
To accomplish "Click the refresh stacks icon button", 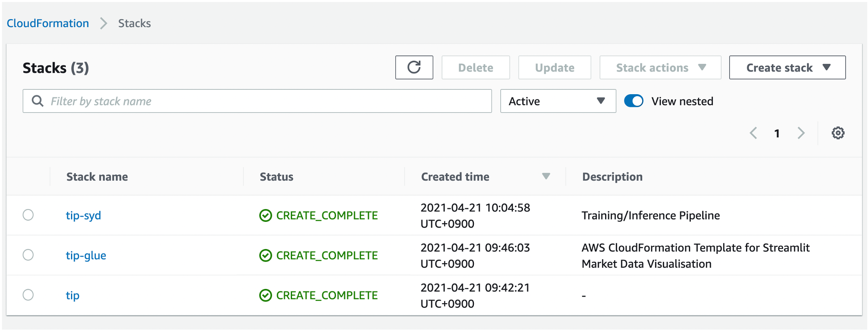I will click(414, 67).
